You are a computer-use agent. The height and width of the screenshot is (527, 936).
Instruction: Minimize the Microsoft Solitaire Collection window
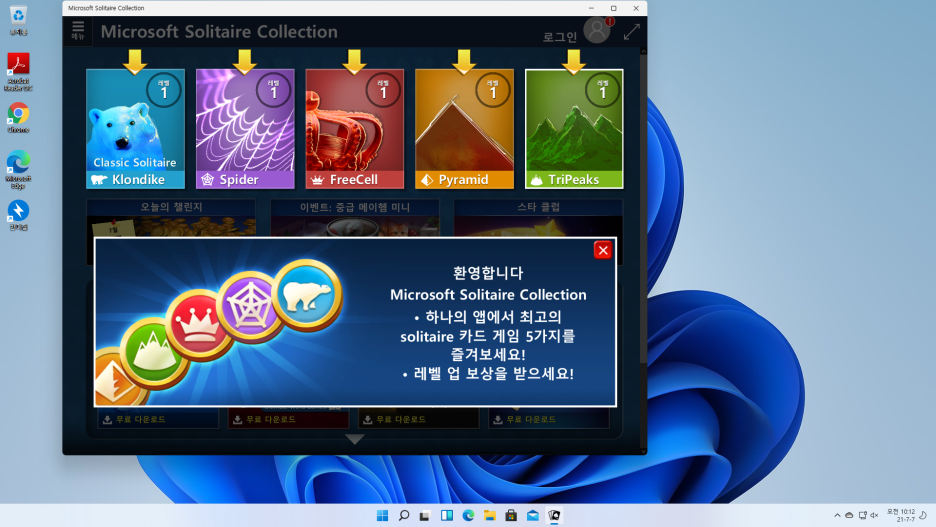(591, 8)
